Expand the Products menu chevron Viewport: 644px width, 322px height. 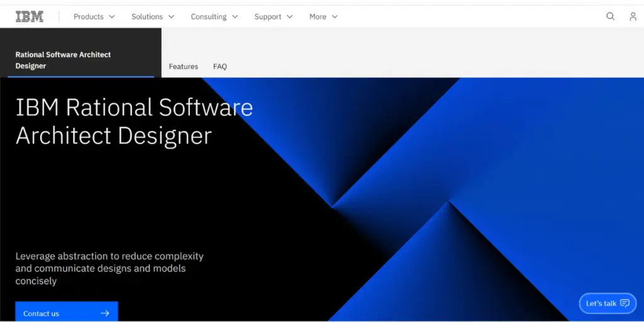click(112, 17)
